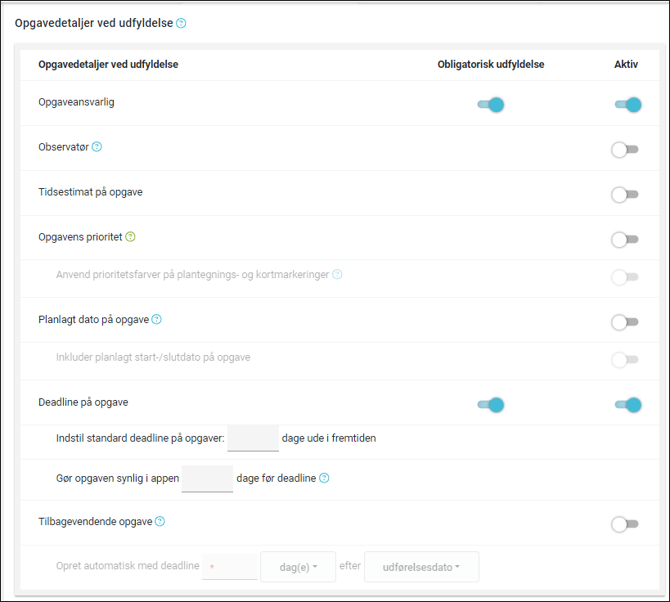Click help icon beside prioritetsfarver option
The image size is (670, 602).
click(x=337, y=274)
